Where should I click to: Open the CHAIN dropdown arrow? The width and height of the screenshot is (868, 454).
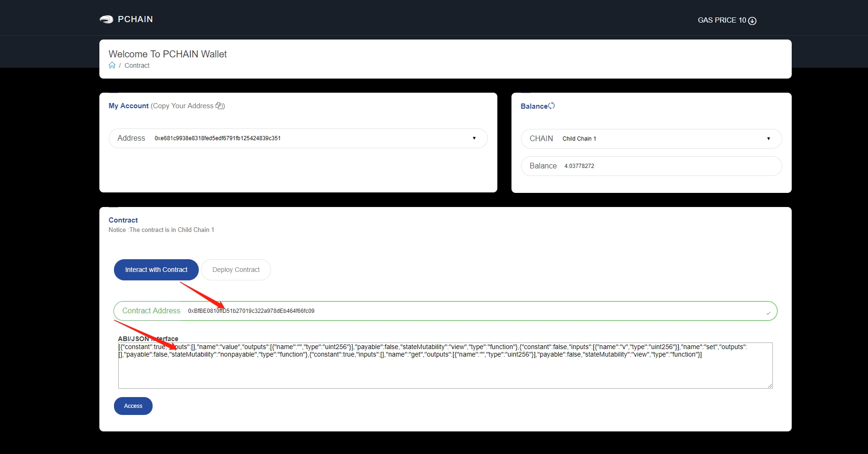click(769, 139)
